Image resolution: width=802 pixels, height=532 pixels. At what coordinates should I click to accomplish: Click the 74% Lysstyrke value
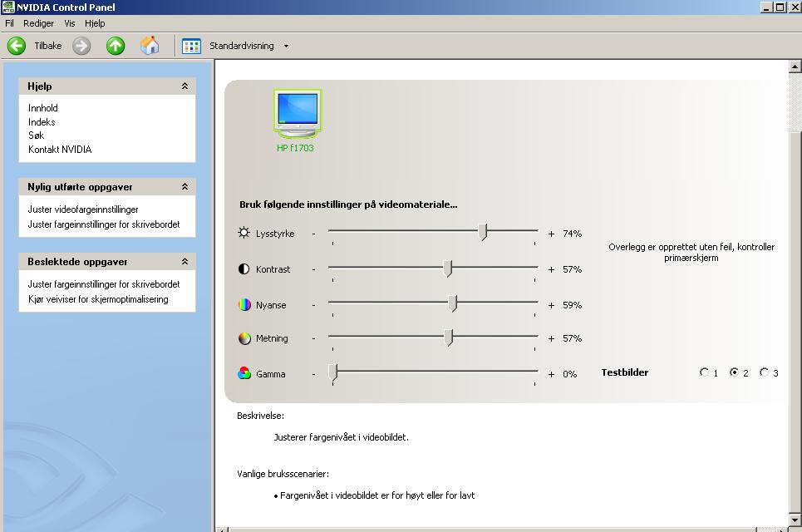click(x=572, y=234)
